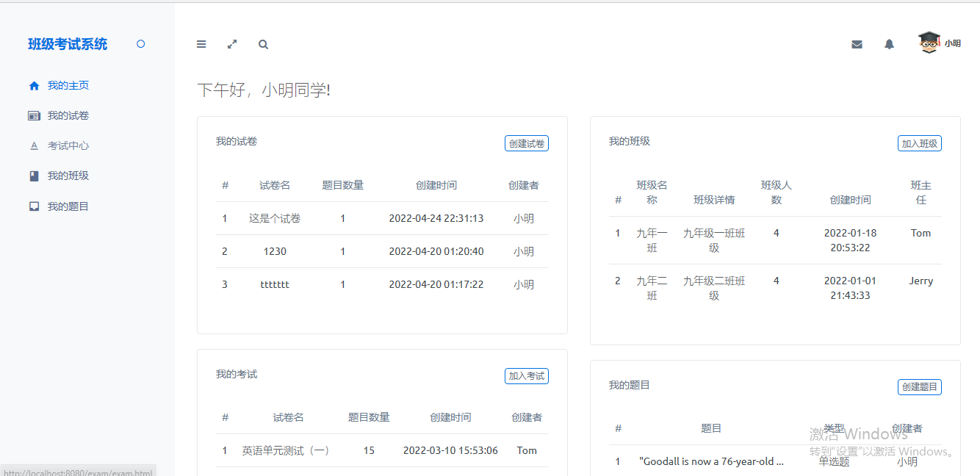980x476 pixels.
Task: Click the book icon next to 我的题目
Action: pos(34,206)
